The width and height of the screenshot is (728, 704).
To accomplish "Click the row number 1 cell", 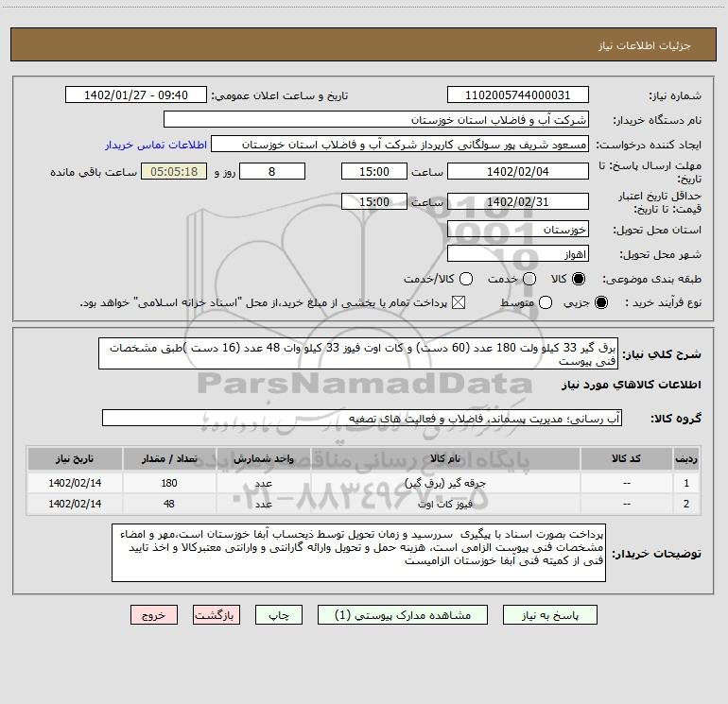I will click(x=686, y=483).
